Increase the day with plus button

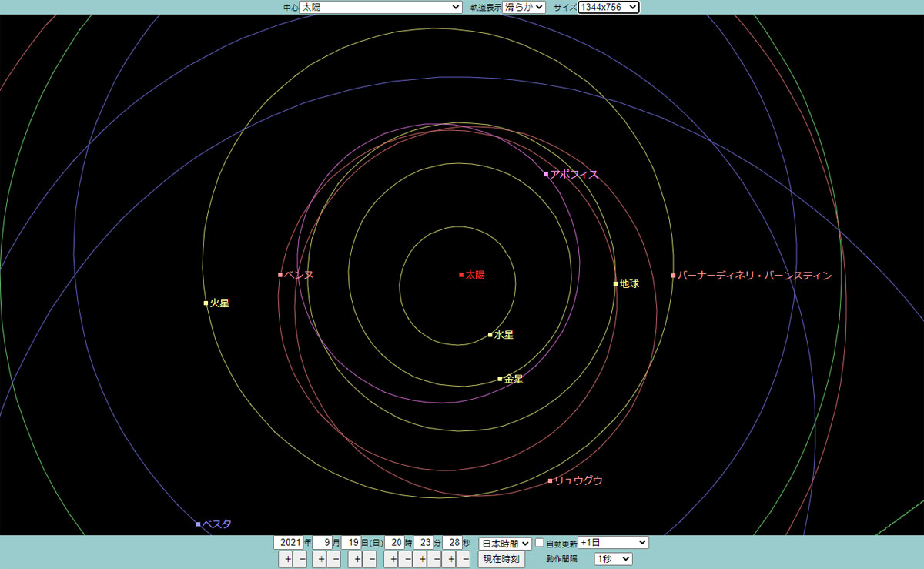coord(357,560)
